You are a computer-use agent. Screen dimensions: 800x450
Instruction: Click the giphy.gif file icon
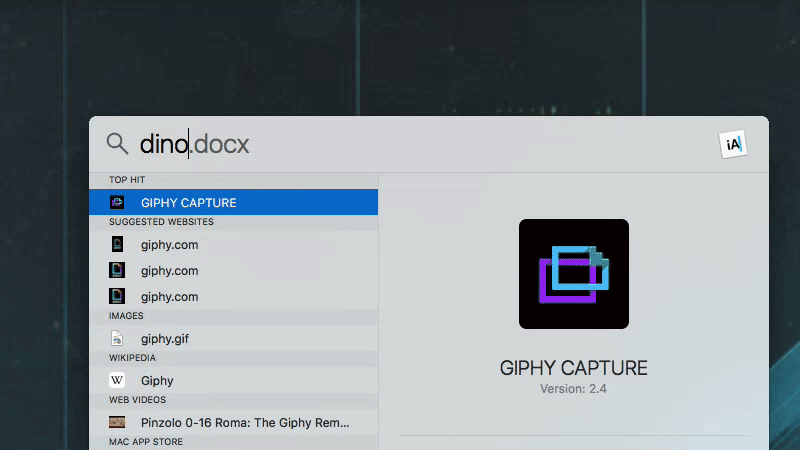click(117, 338)
